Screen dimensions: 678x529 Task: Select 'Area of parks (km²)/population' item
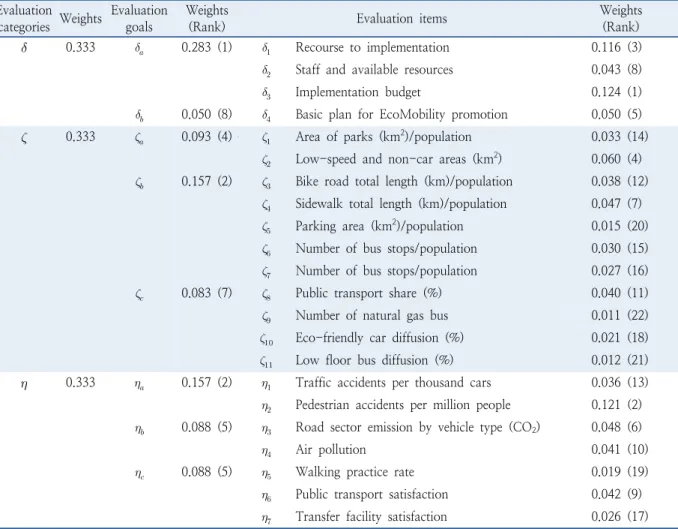(x=384, y=137)
